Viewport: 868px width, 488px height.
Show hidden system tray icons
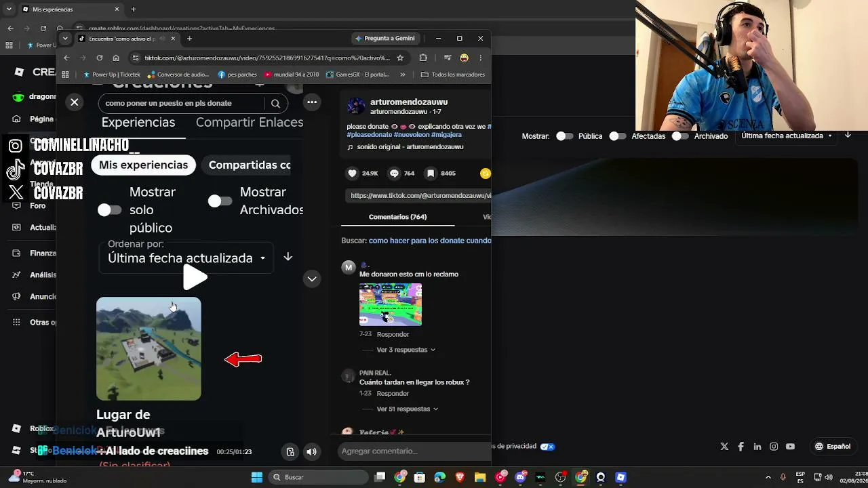[768, 477]
